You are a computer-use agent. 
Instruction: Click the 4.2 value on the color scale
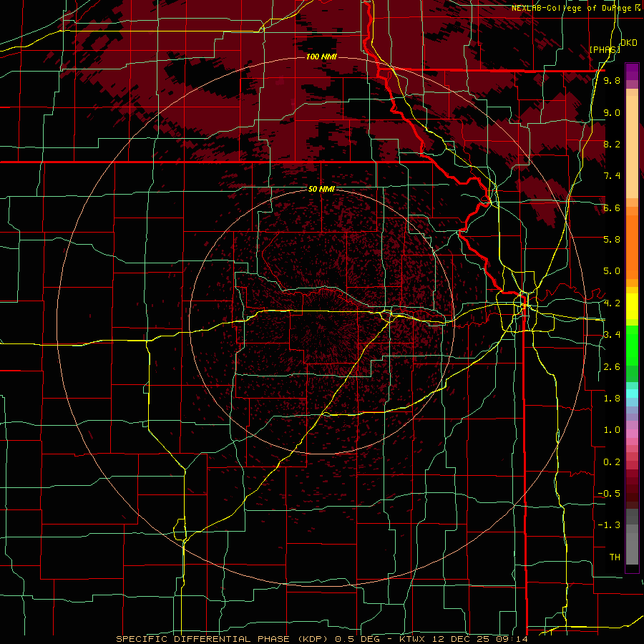(612, 303)
